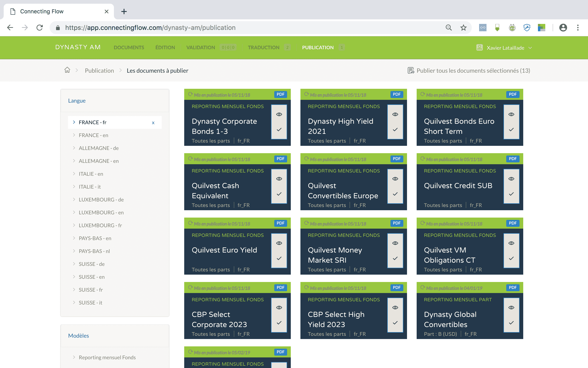Deselect Dynasty Corporate Bonds 1-3 checkmark
The height and width of the screenshot is (368, 588).
click(279, 129)
